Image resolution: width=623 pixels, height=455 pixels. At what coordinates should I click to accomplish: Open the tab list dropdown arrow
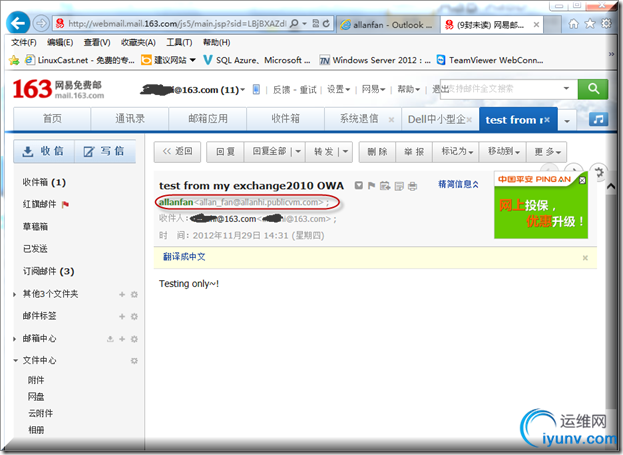click(567, 120)
